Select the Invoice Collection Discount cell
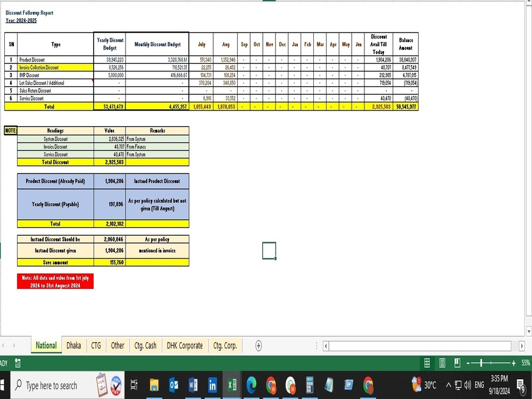The width and height of the screenshot is (532, 399). pos(55,68)
